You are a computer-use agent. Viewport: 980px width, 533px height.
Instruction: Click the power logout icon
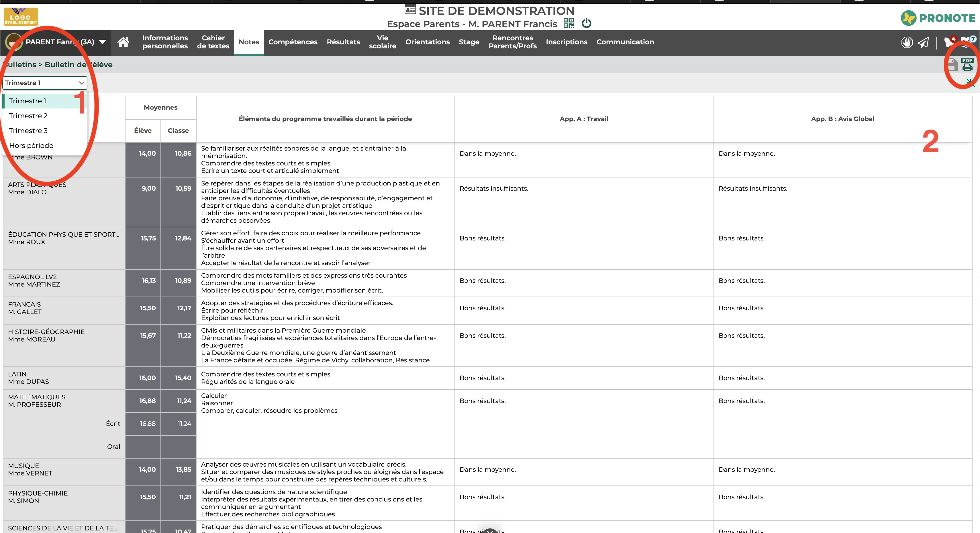pyautogui.click(x=587, y=23)
